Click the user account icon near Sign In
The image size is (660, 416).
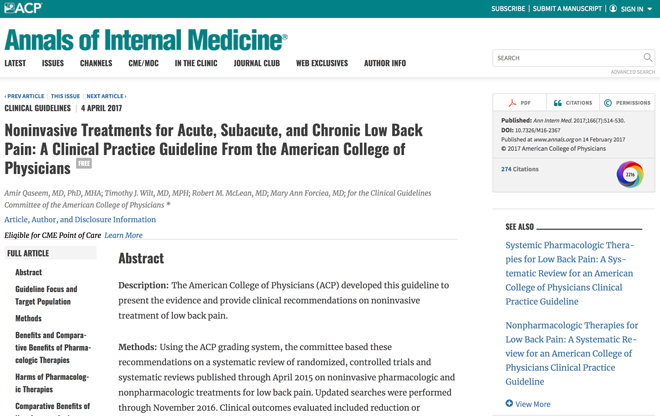[x=613, y=8]
